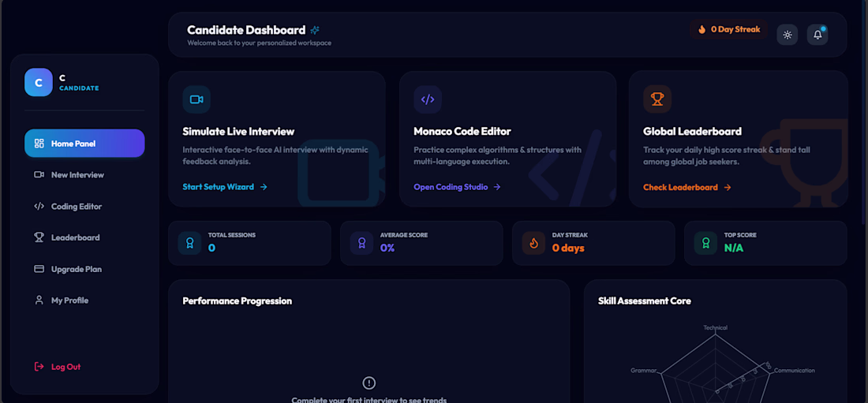Open Upgrade Plan in the sidebar
Image resolution: width=868 pixels, height=403 pixels.
(x=84, y=269)
